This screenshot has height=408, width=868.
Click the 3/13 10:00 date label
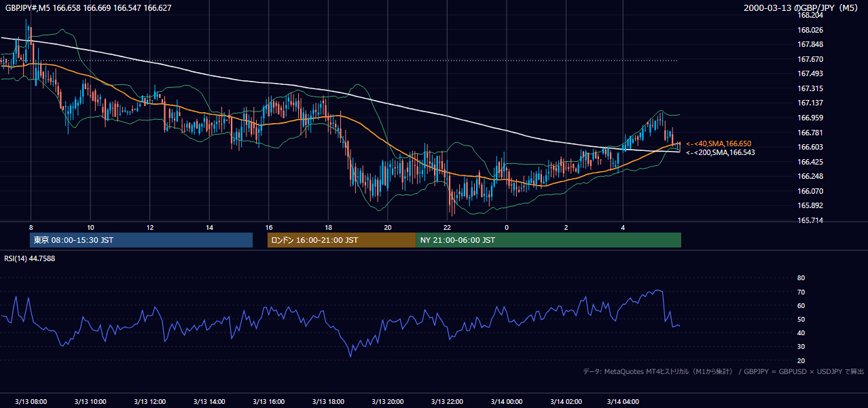coord(90,401)
